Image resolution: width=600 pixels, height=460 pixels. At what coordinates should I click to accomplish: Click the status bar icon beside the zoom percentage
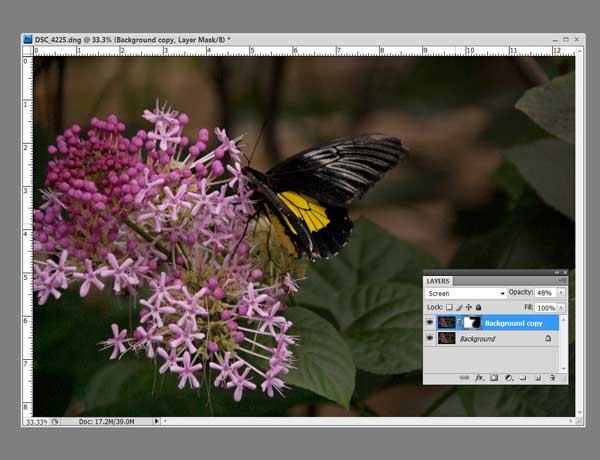(x=55, y=421)
